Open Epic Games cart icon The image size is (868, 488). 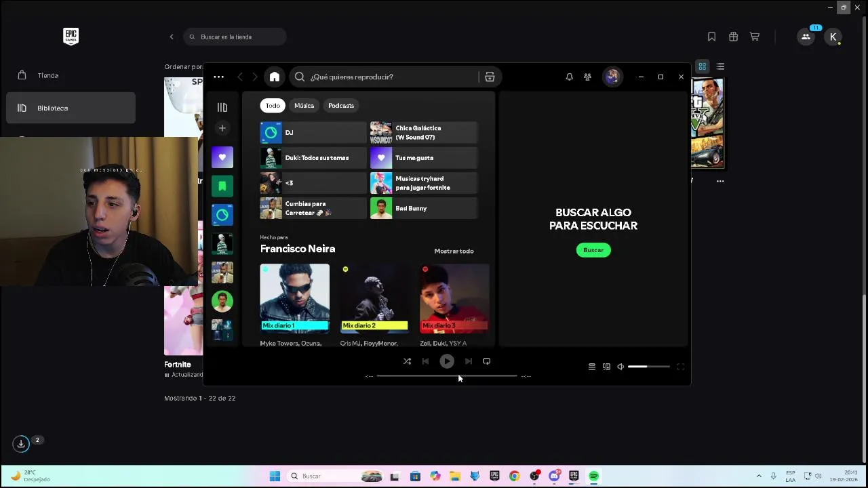754,37
